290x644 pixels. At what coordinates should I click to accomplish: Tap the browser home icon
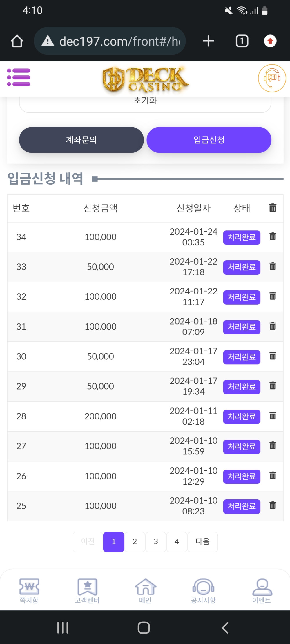coord(17,41)
